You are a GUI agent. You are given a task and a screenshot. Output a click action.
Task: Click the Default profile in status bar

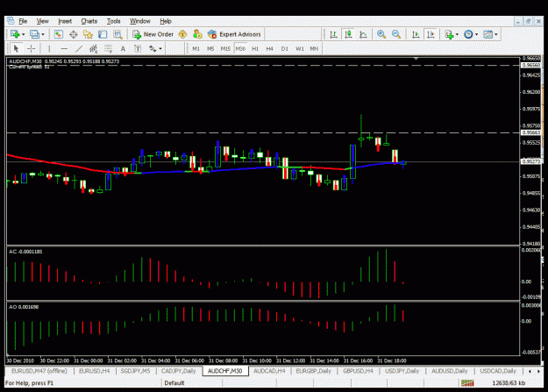pos(174,383)
